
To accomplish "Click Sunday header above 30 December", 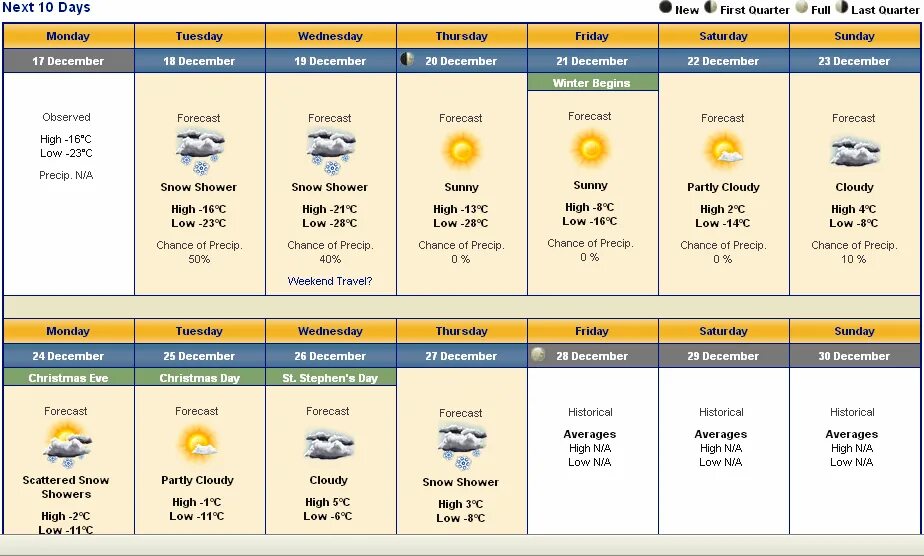I will 855,331.
